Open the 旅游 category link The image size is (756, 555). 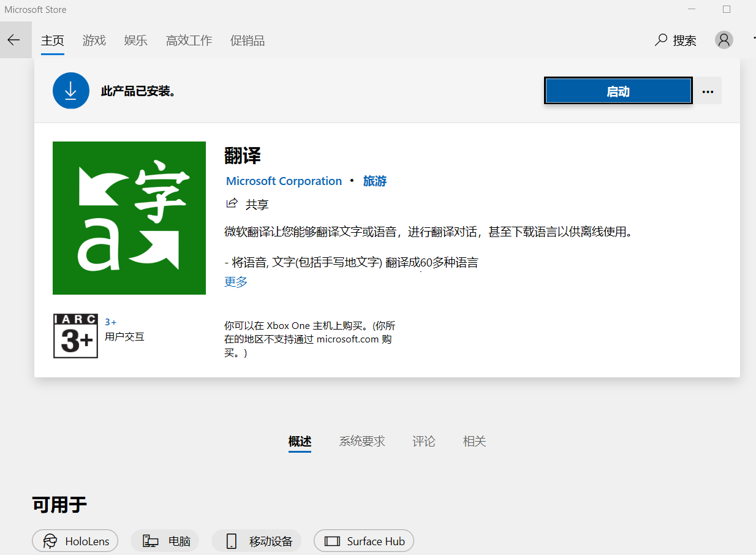[x=375, y=181]
